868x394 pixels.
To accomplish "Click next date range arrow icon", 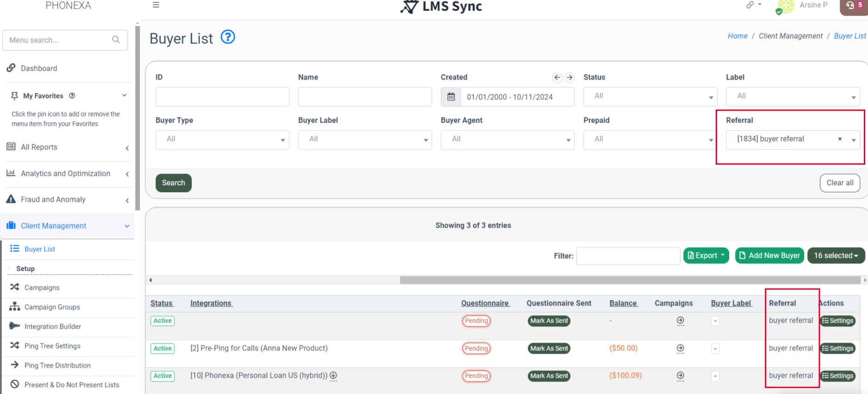I will coord(569,77).
